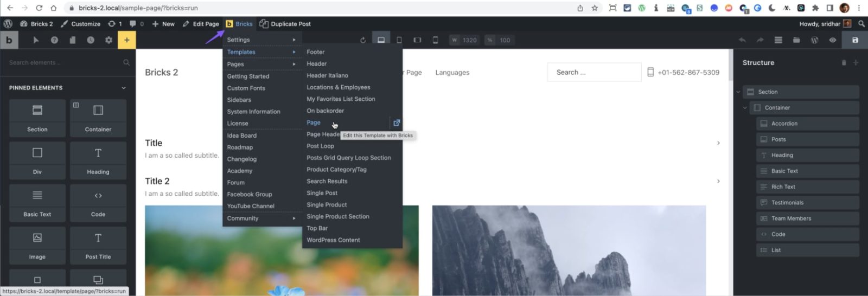Open the templates folder icon in toolbar

[x=796, y=40]
